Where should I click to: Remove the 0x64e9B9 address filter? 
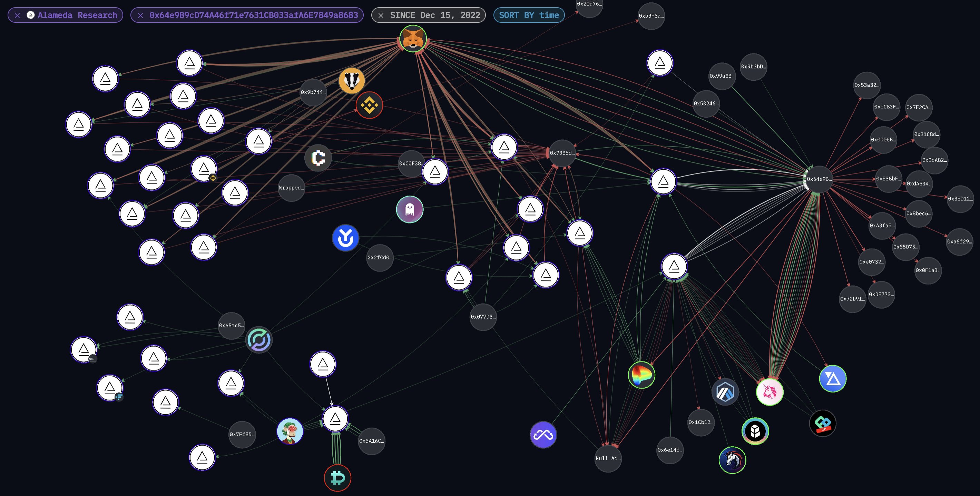pos(140,15)
